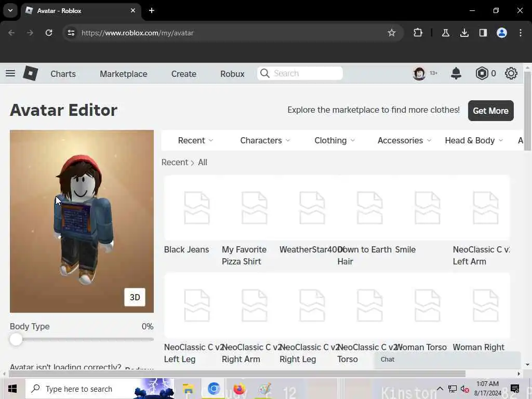Image resolution: width=532 pixels, height=399 pixels.
Task: Select Down to Earth Hair thumbnail
Action: tap(370, 208)
